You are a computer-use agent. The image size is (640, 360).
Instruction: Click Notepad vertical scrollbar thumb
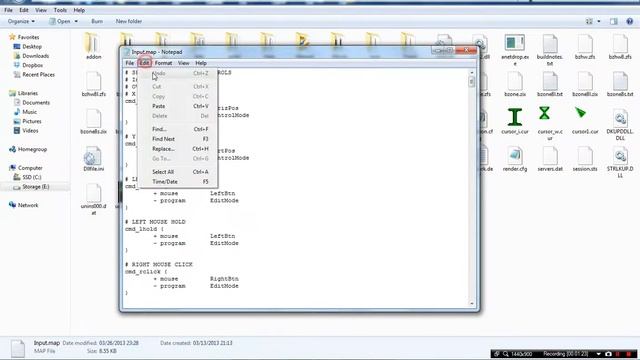tap(471, 82)
